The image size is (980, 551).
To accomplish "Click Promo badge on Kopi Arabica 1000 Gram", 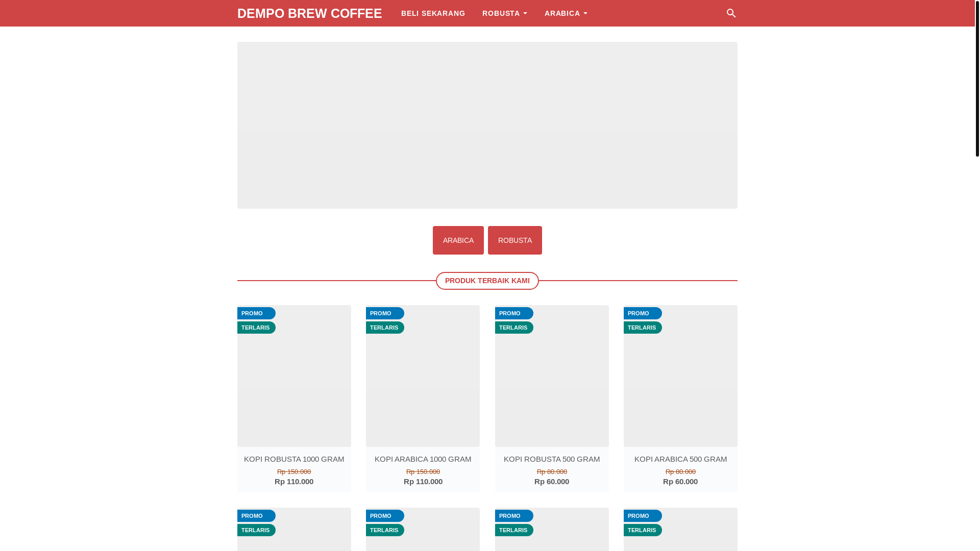I will point(385,313).
